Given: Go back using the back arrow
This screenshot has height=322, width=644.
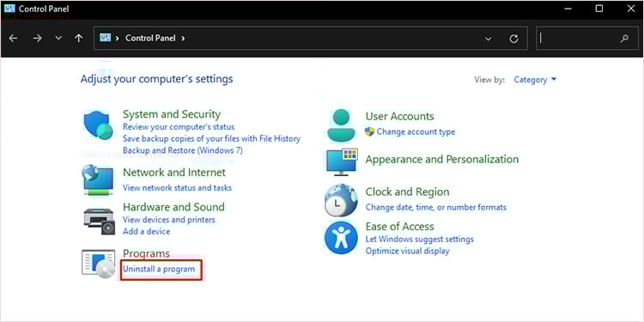Looking at the screenshot, I should click(13, 38).
